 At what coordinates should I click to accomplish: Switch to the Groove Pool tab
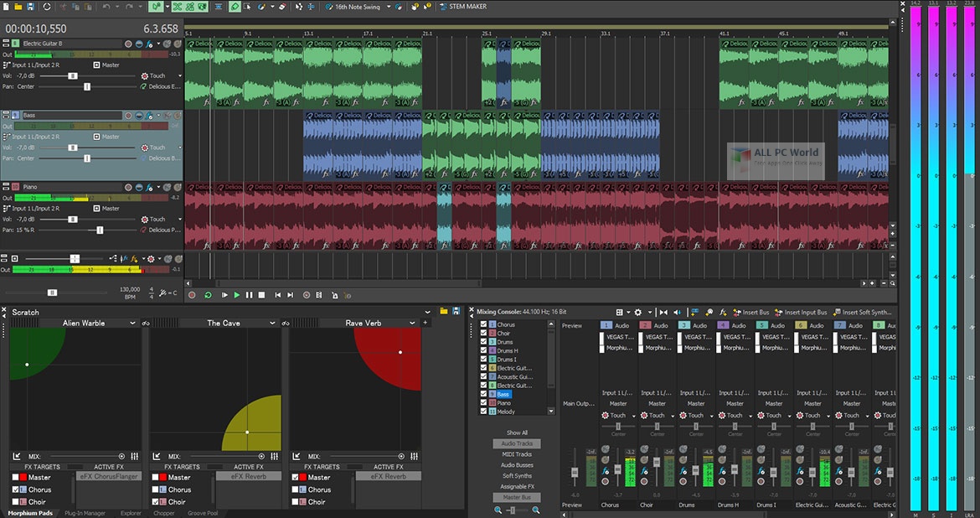(x=203, y=513)
